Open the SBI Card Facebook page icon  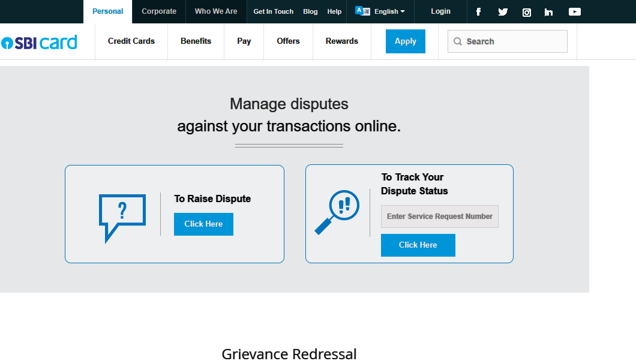pyautogui.click(x=478, y=12)
